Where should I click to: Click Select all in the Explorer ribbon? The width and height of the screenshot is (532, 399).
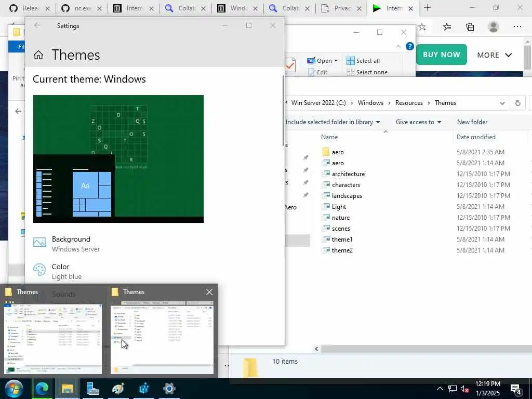363,61
